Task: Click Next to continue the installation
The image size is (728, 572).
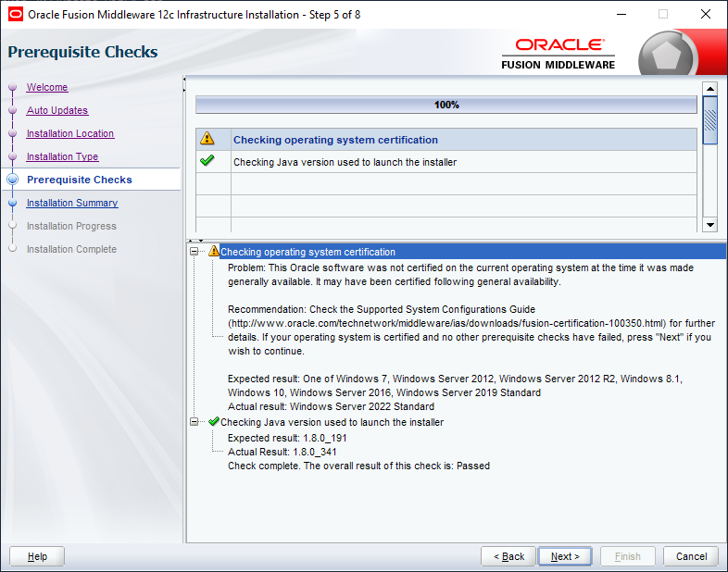Action: coord(565,556)
